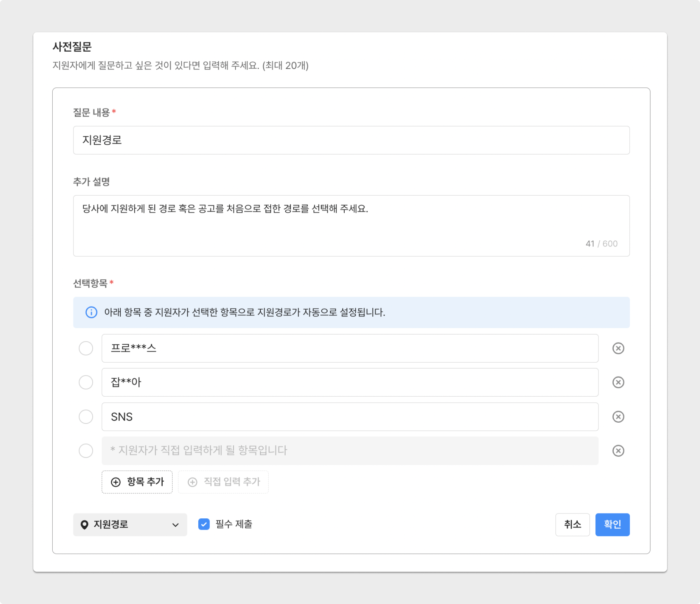Viewport: 700px width, 604px height.
Task: Open the 지원경로 question type dropdown
Action: [130, 524]
